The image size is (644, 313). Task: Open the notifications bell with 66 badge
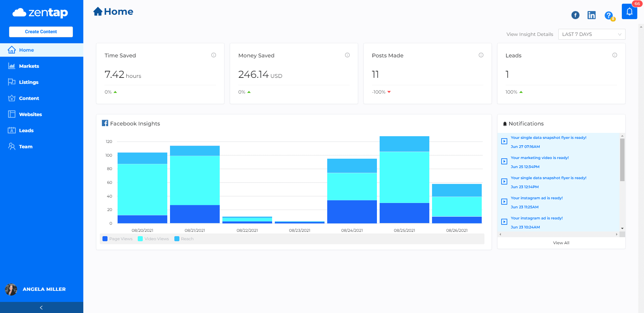point(629,12)
